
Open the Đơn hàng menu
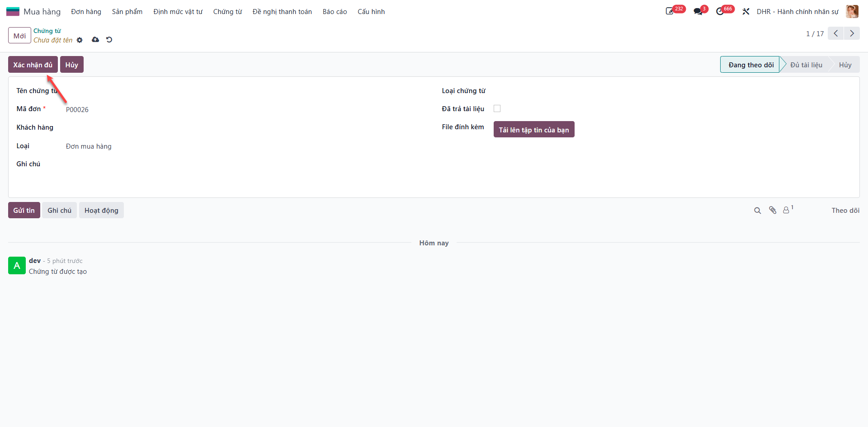[x=86, y=12]
